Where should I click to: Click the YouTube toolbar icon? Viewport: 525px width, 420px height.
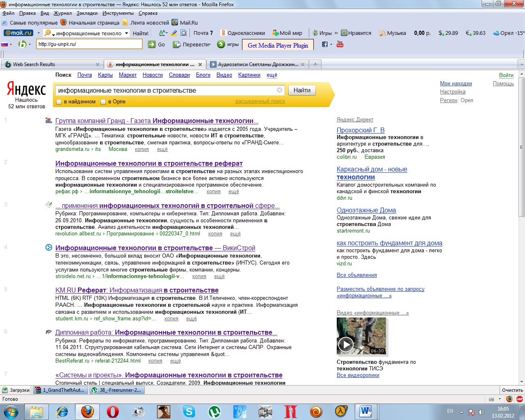point(340,44)
